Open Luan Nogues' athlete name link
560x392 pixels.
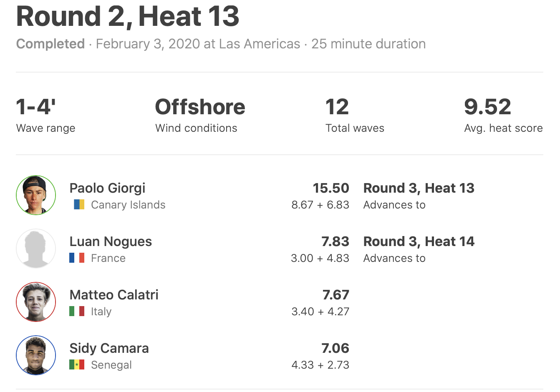[x=111, y=241]
